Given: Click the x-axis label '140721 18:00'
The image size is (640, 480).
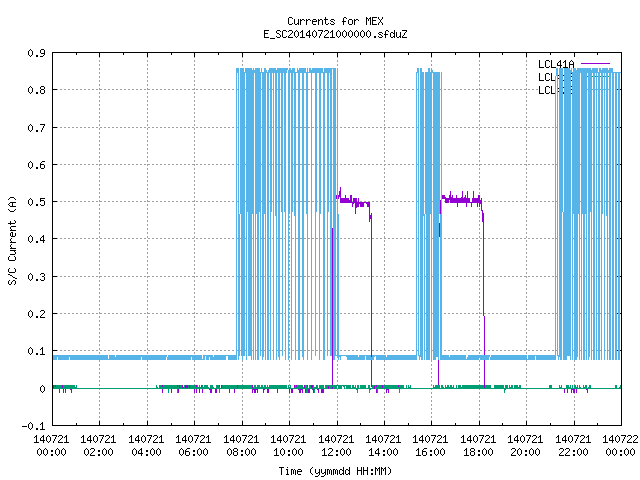Looking at the screenshot, I should click(478, 446).
